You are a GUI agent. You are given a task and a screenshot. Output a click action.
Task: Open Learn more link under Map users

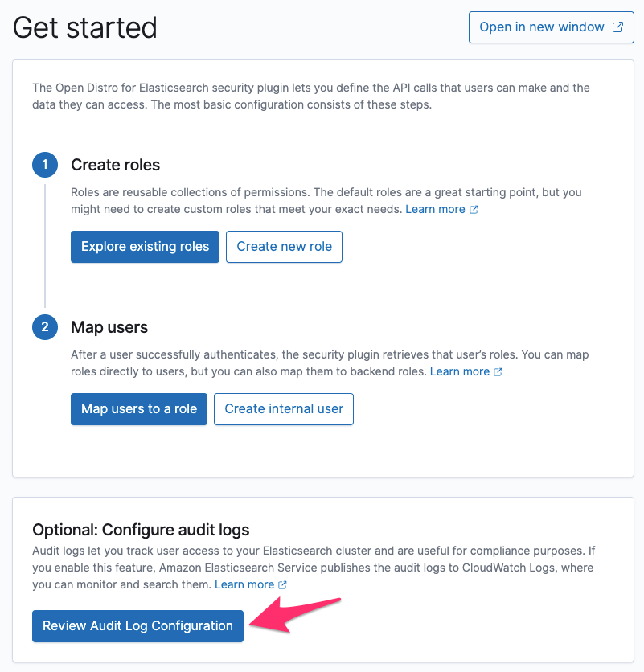tap(460, 371)
